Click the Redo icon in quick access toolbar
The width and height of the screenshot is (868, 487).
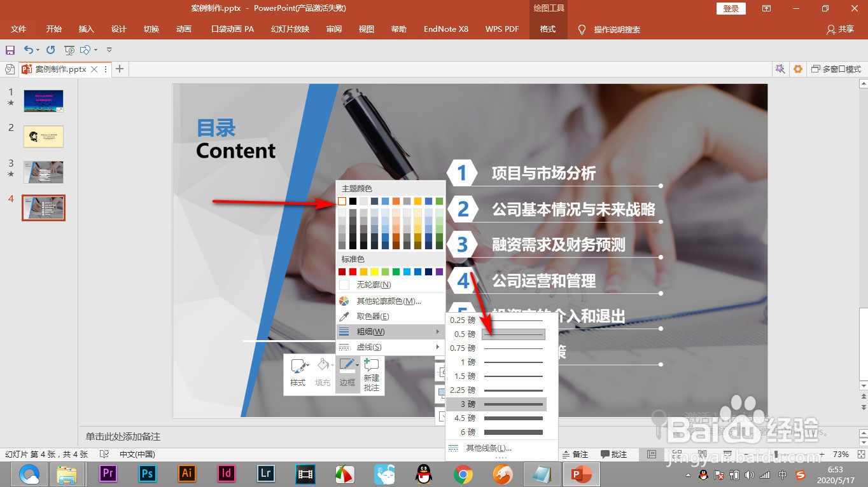[x=51, y=50]
